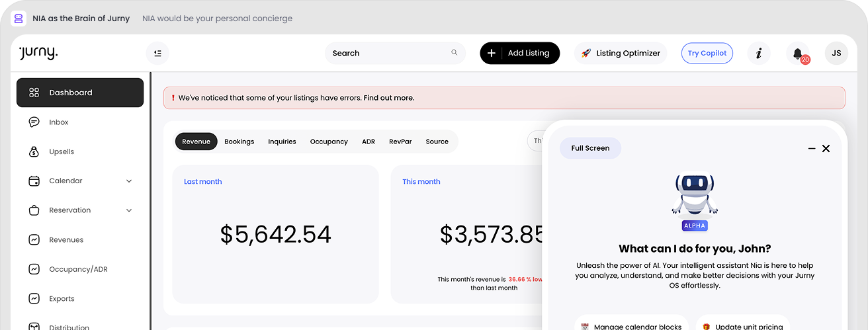Click the Nia robot avatar
The width and height of the screenshot is (868, 330).
[694, 196]
